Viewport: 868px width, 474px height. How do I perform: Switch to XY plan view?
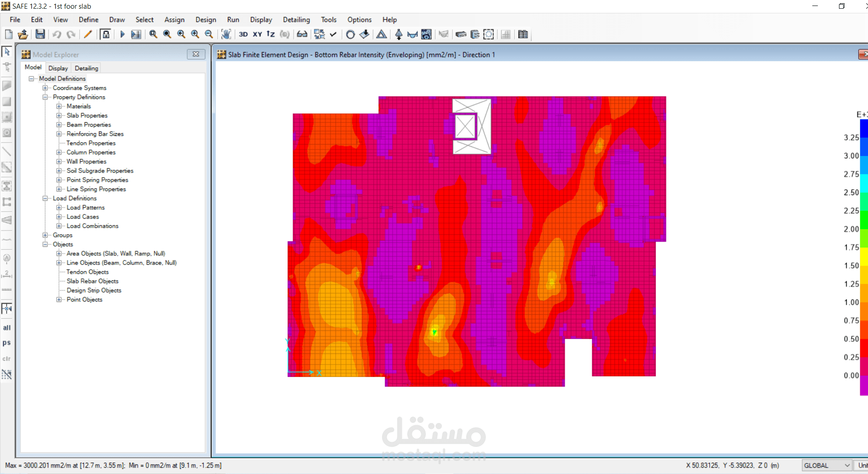click(x=257, y=35)
